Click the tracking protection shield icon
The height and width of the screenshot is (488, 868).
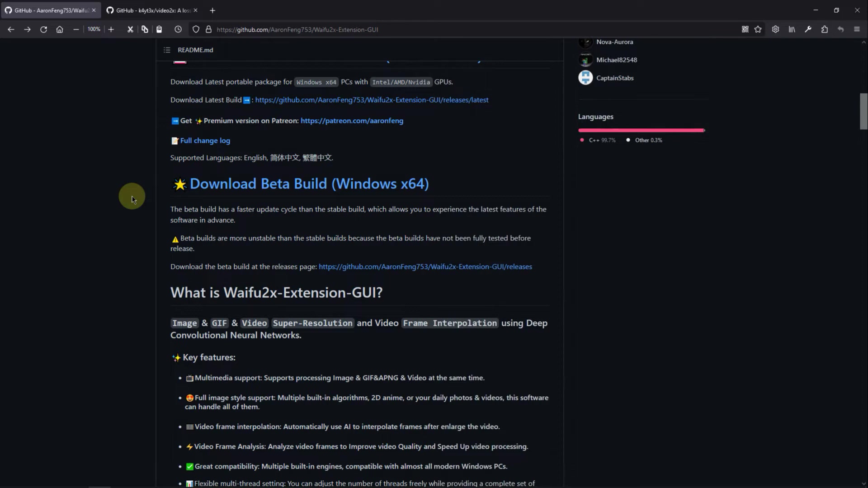coord(196,29)
